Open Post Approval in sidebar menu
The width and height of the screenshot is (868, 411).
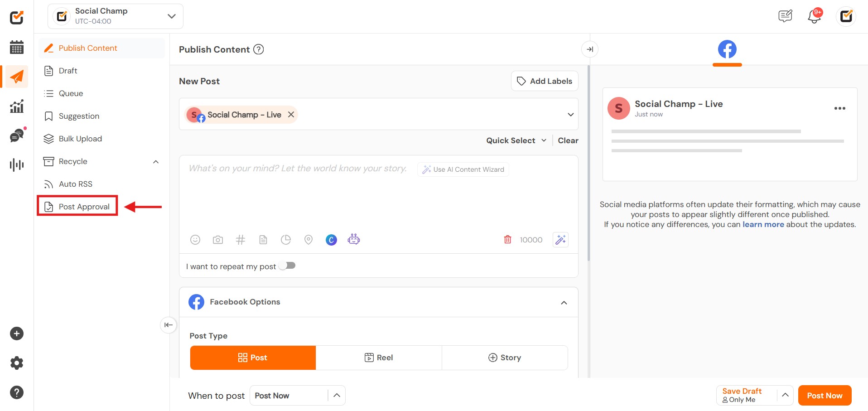84,207
